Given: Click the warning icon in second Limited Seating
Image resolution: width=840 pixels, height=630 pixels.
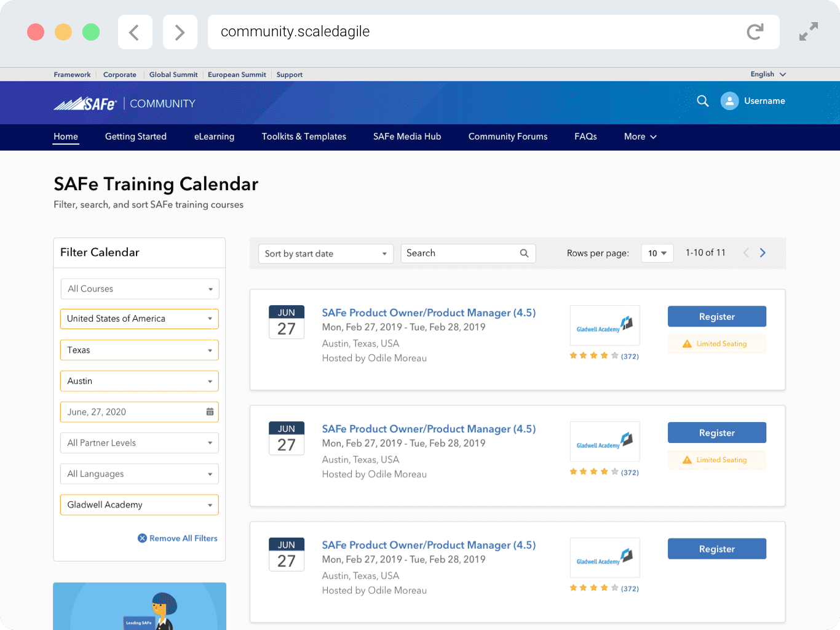Looking at the screenshot, I should [x=687, y=460].
